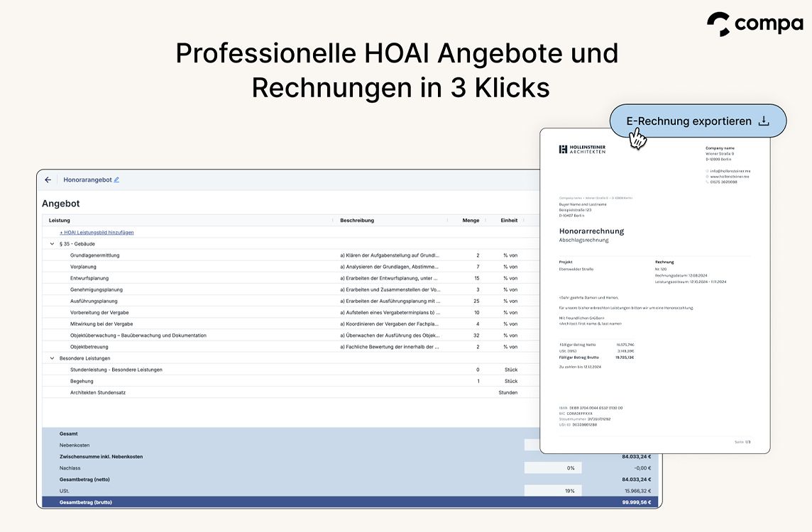Click the Menge column header
This screenshot has height=532, width=812.
(471, 221)
